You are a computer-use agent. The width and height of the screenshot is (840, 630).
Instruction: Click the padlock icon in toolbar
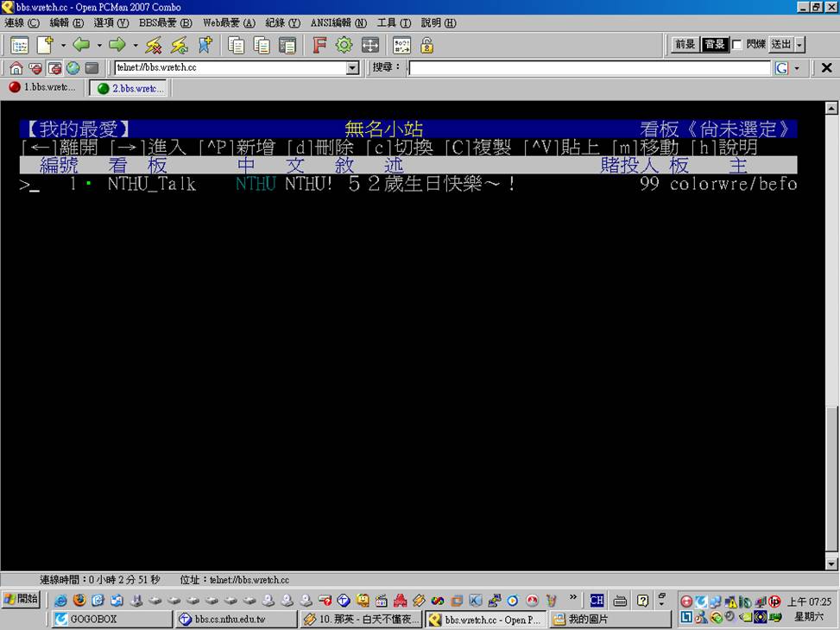(426, 45)
